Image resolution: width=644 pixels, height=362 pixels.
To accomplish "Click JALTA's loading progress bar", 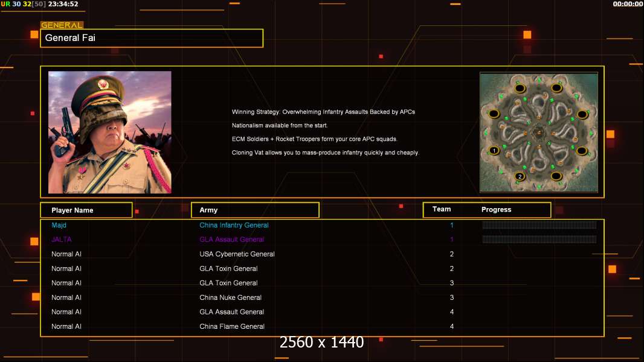I will 539,239.
